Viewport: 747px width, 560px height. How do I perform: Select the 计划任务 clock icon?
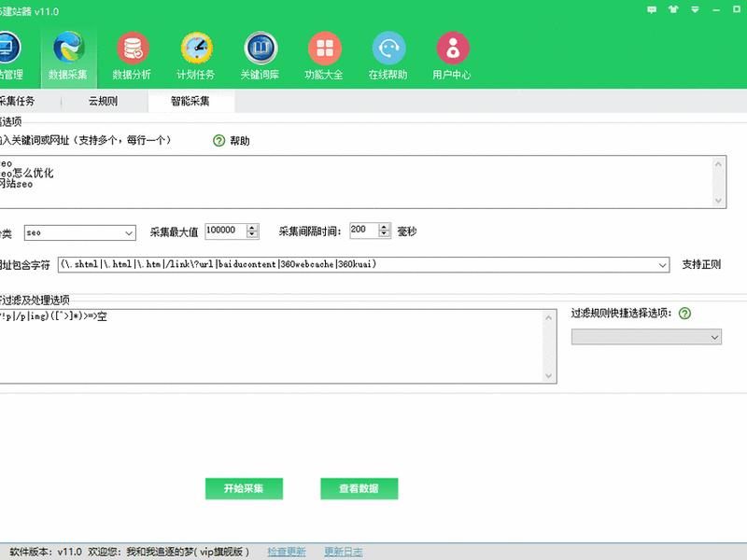pos(197,48)
